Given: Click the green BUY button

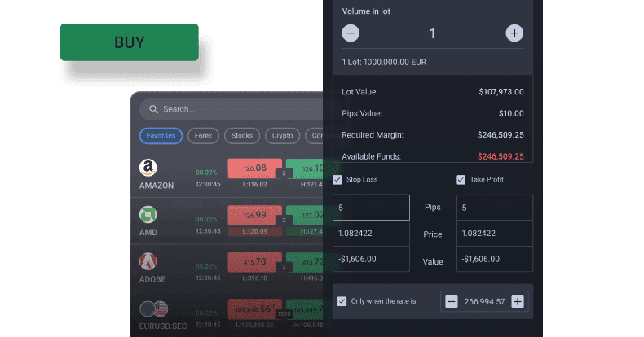Looking at the screenshot, I should (130, 42).
